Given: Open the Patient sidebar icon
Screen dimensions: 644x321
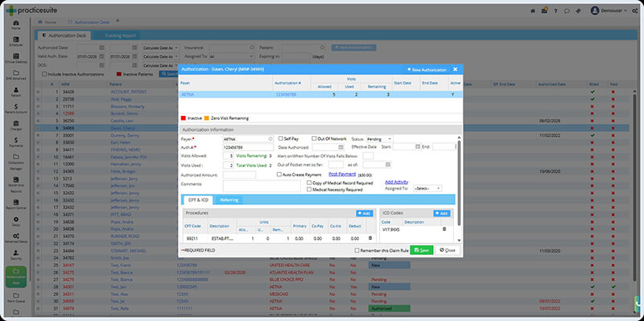Looking at the screenshot, I should click(x=15, y=92).
